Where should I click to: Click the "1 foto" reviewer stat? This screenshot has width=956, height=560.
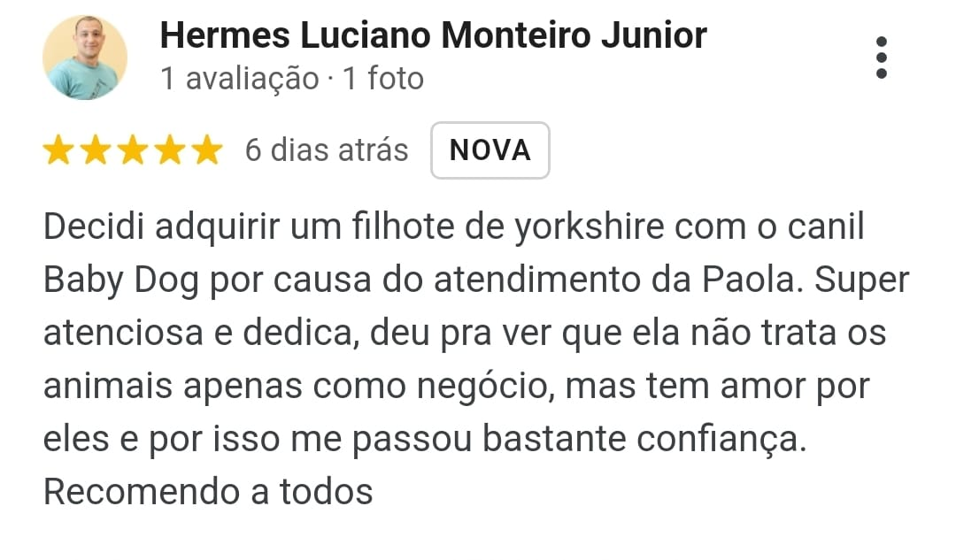pyautogui.click(x=383, y=79)
